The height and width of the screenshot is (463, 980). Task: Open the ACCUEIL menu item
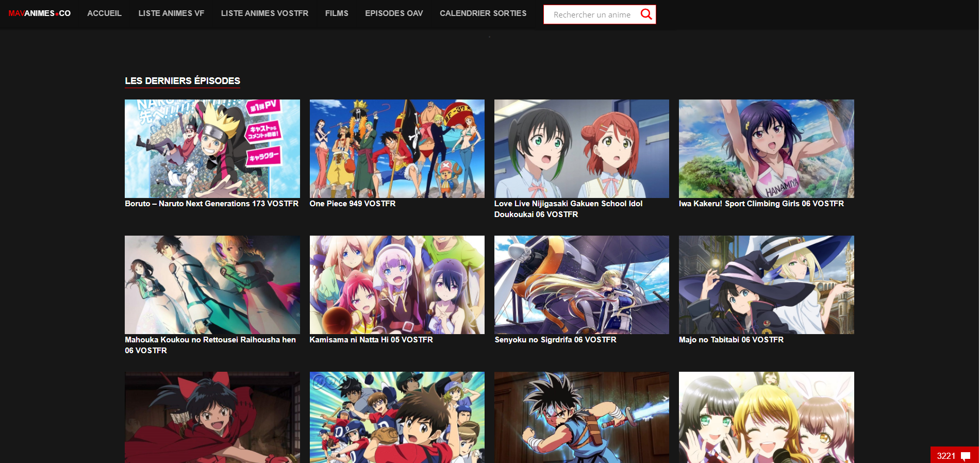pyautogui.click(x=104, y=13)
